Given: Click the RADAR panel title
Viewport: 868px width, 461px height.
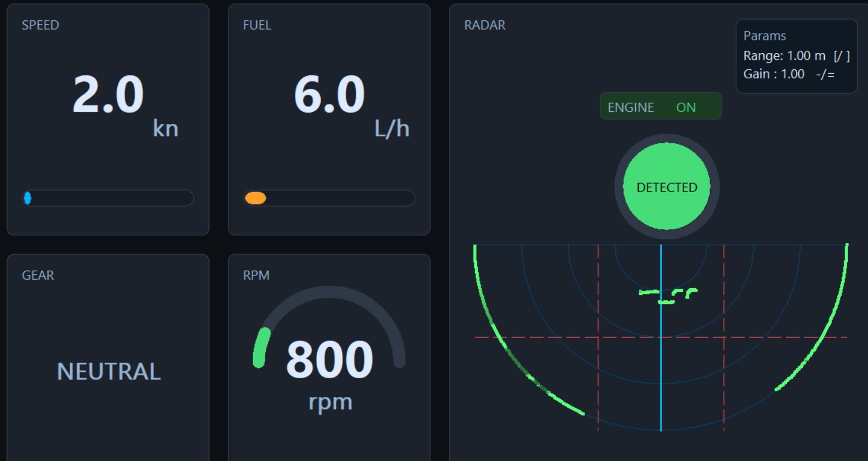Looking at the screenshot, I should (484, 25).
